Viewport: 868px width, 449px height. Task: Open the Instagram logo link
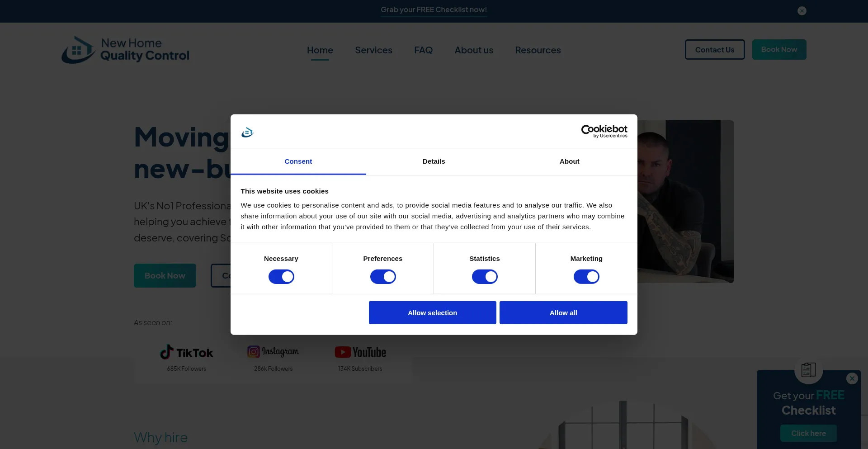(273, 351)
